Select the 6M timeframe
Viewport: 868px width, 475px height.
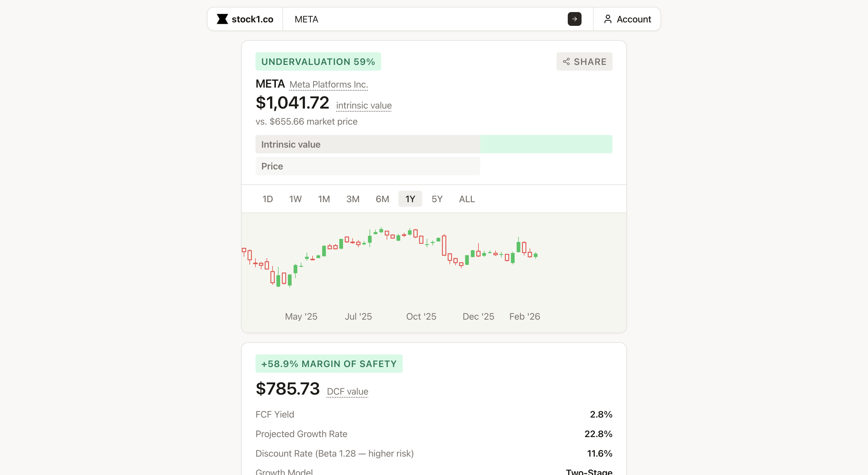[x=382, y=199]
